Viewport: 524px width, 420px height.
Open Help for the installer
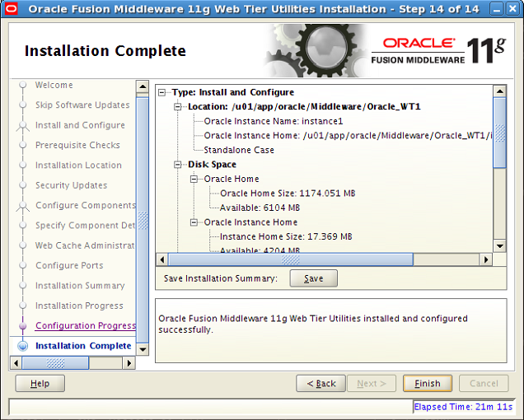click(x=40, y=383)
